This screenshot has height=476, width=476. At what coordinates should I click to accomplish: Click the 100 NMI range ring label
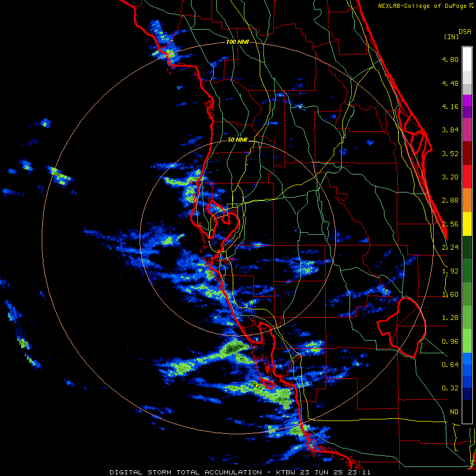[x=237, y=42]
